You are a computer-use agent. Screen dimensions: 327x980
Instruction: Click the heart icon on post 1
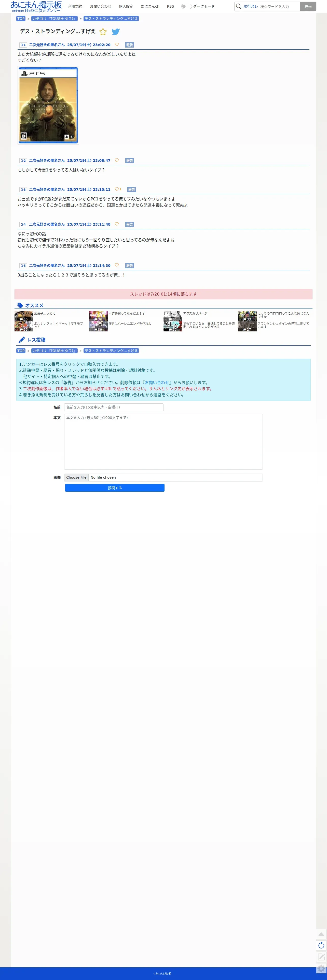(117, 45)
